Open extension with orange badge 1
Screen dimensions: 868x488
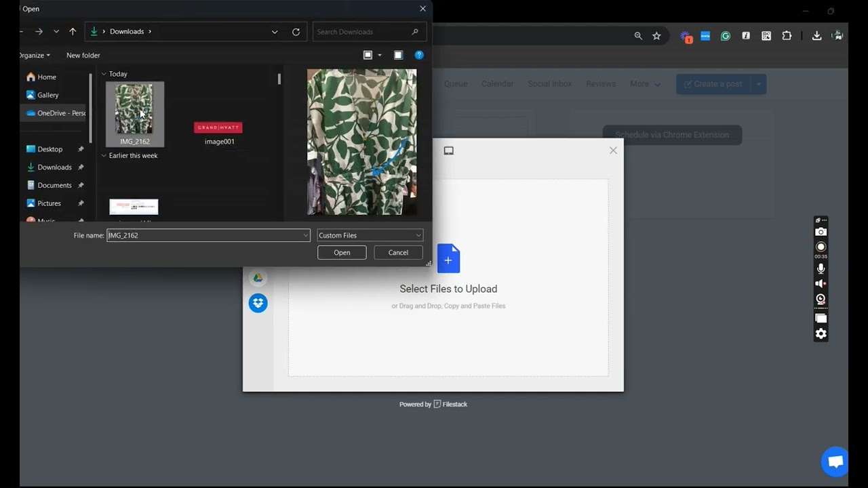click(x=686, y=37)
